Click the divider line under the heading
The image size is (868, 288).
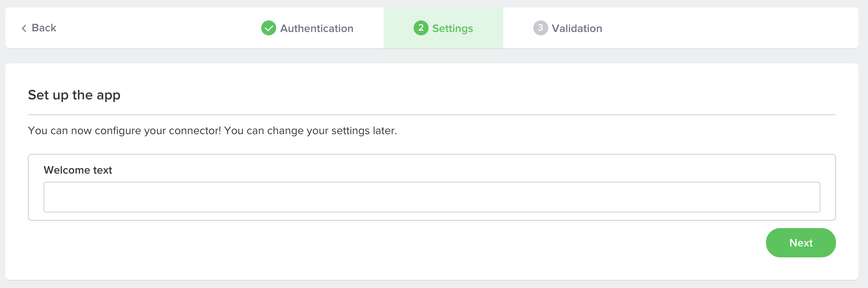(x=432, y=115)
